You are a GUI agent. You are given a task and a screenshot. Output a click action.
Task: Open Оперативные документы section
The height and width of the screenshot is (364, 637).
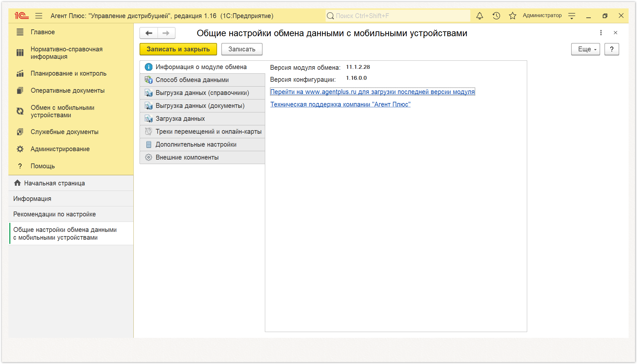tap(71, 90)
